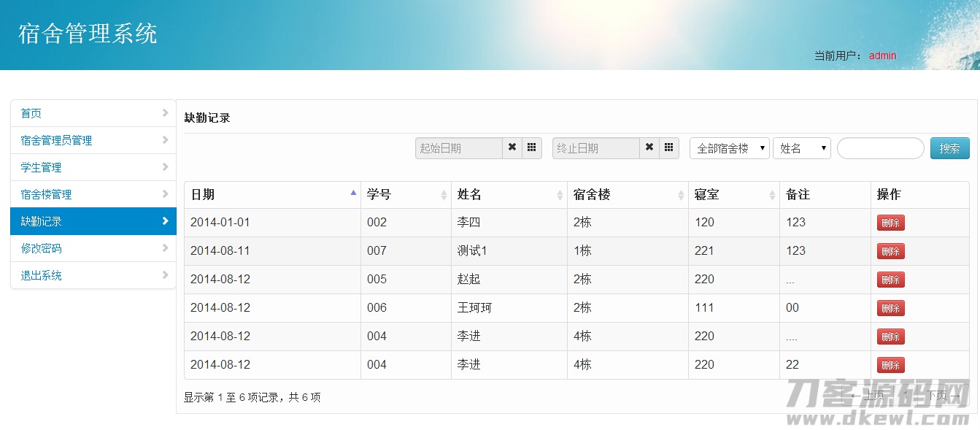Open the start date calendar picker icon
This screenshot has height=430, width=980.
532,148
